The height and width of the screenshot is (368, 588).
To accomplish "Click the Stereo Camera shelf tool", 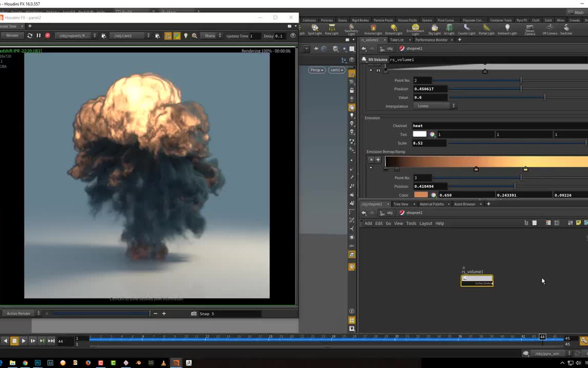I will tap(529, 30).
